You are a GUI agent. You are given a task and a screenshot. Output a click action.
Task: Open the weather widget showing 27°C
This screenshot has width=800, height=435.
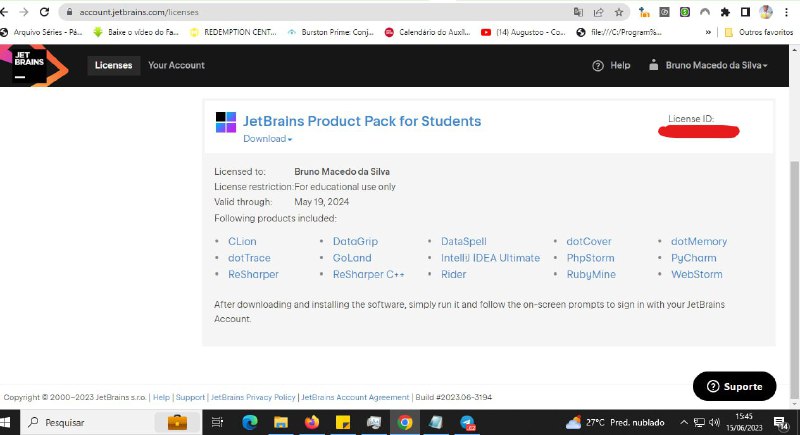[615, 422]
